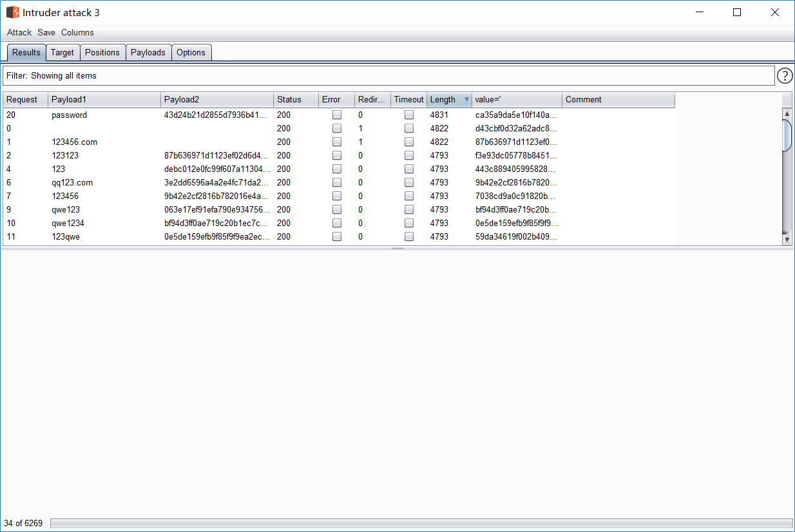
Task: Toggle Error checkbox for password row
Action: pyautogui.click(x=336, y=115)
